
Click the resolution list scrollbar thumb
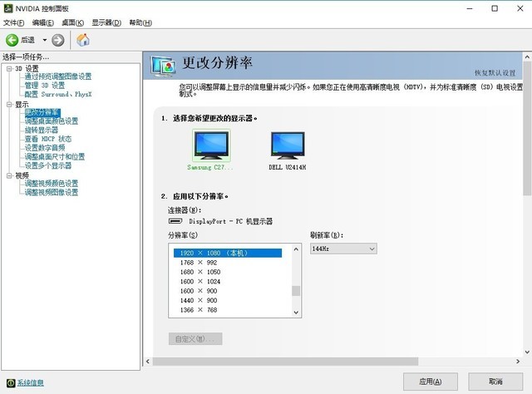(296, 291)
